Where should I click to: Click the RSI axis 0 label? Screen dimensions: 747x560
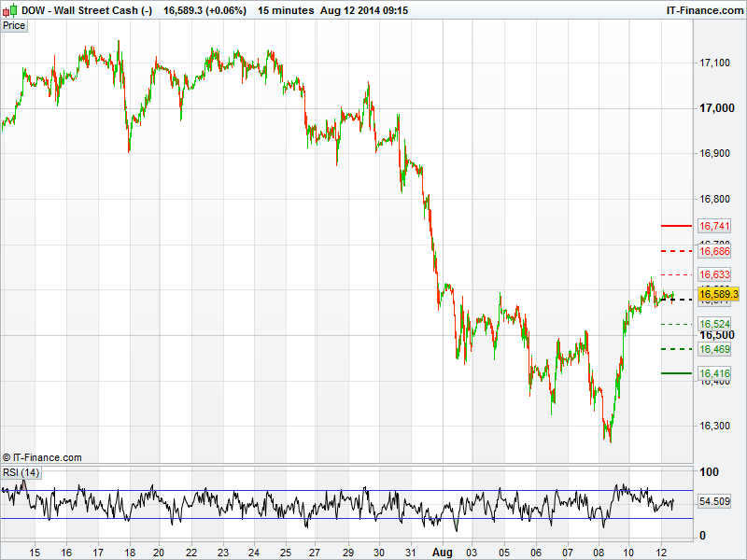[x=702, y=535]
